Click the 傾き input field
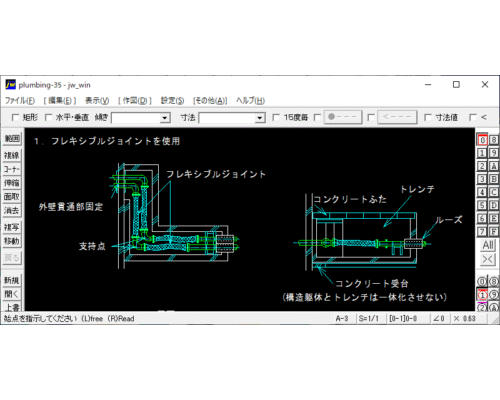This screenshot has width=500, height=400. pyautogui.click(x=136, y=118)
